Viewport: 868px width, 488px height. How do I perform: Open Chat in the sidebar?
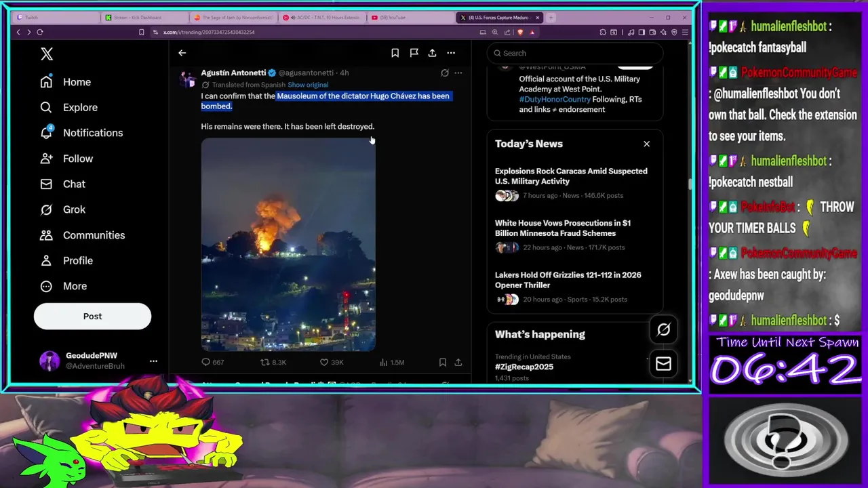tap(62, 184)
